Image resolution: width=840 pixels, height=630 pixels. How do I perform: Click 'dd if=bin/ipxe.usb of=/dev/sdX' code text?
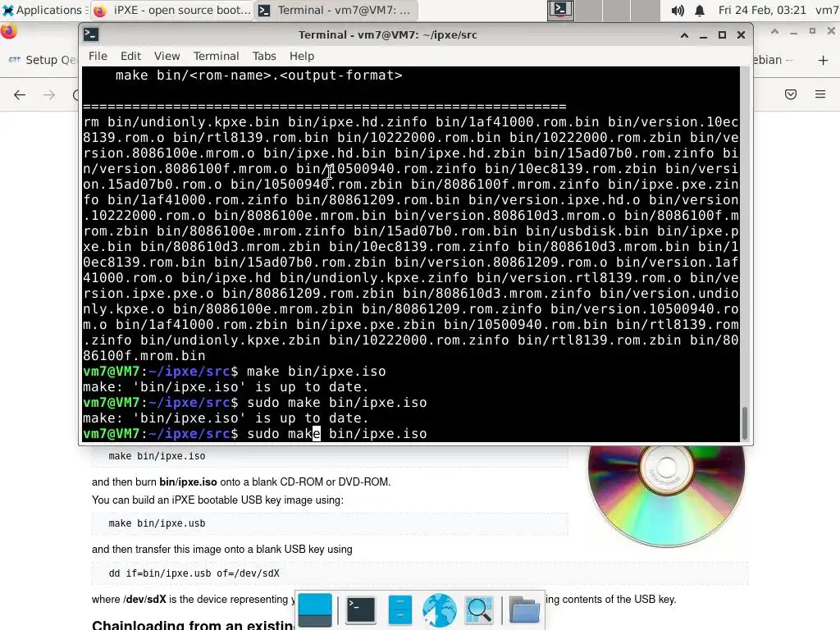pyautogui.click(x=194, y=573)
